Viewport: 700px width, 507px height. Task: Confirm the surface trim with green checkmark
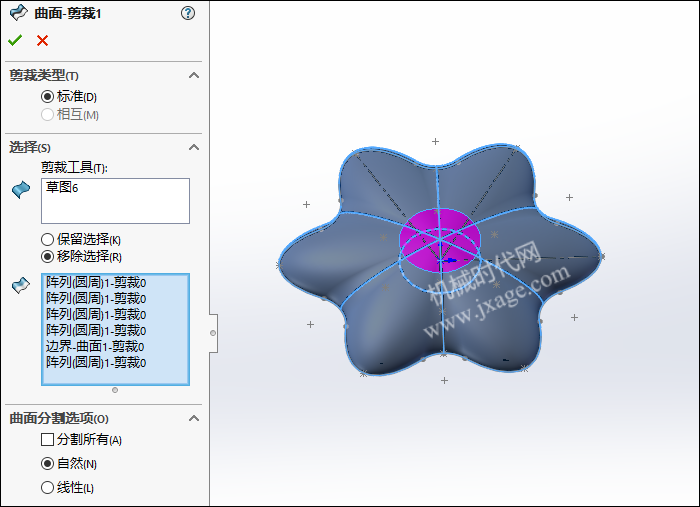point(15,41)
